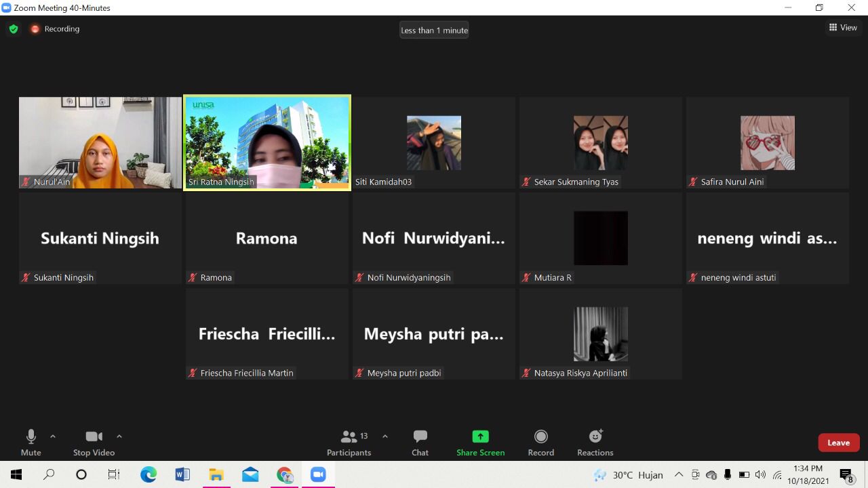This screenshot has width=868, height=488.
Task: Select Siti Kamidah03 participant tile
Action: tap(434, 142)
